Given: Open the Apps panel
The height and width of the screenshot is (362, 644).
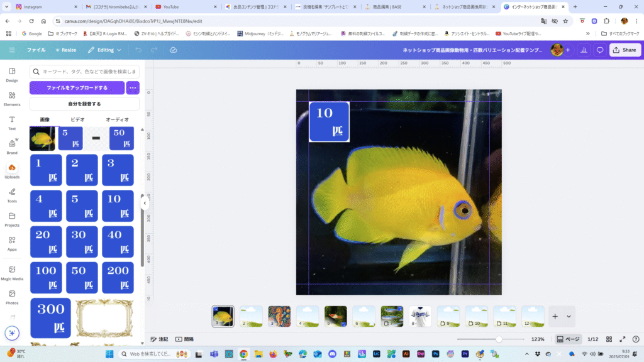Looking at the screenshot, I should 12,243.
